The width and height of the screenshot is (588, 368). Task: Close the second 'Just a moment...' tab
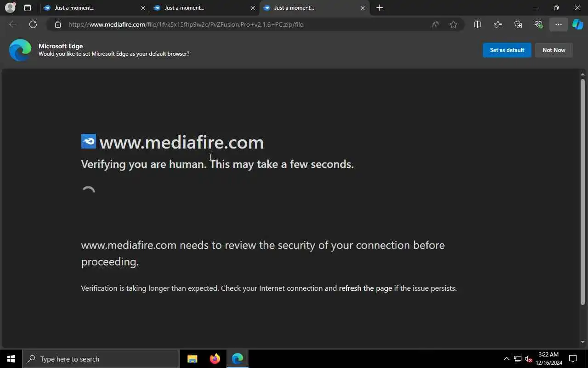pos(253,8)
